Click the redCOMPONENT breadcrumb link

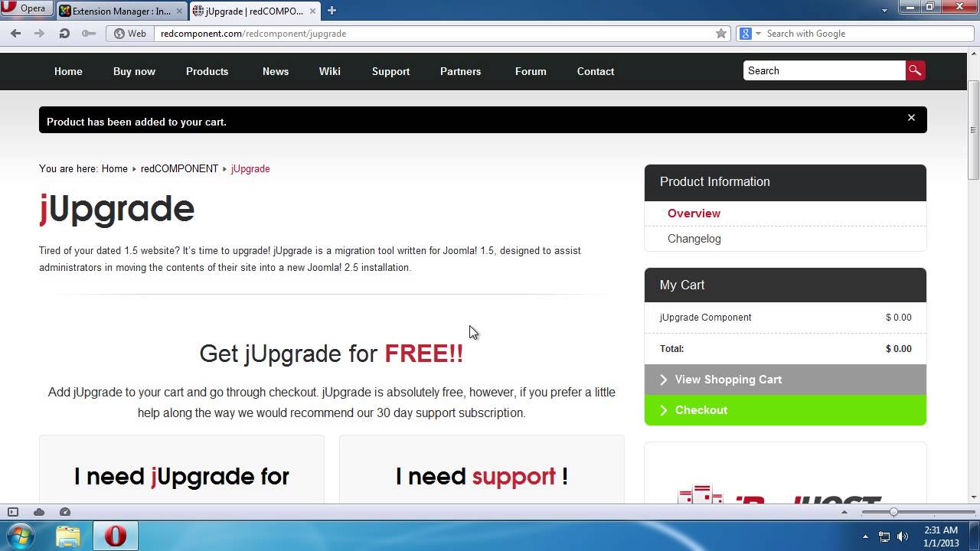[x=179, y=168]
